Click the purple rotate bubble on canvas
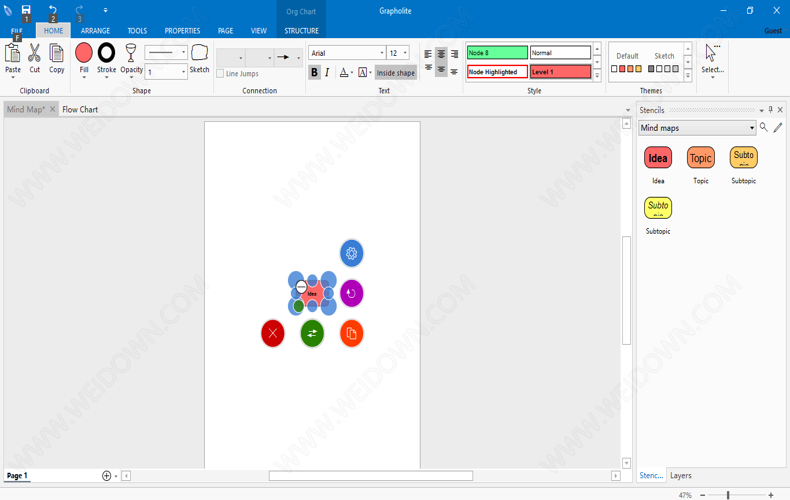The width and height of the screenshot is (790, 500). 351,293
